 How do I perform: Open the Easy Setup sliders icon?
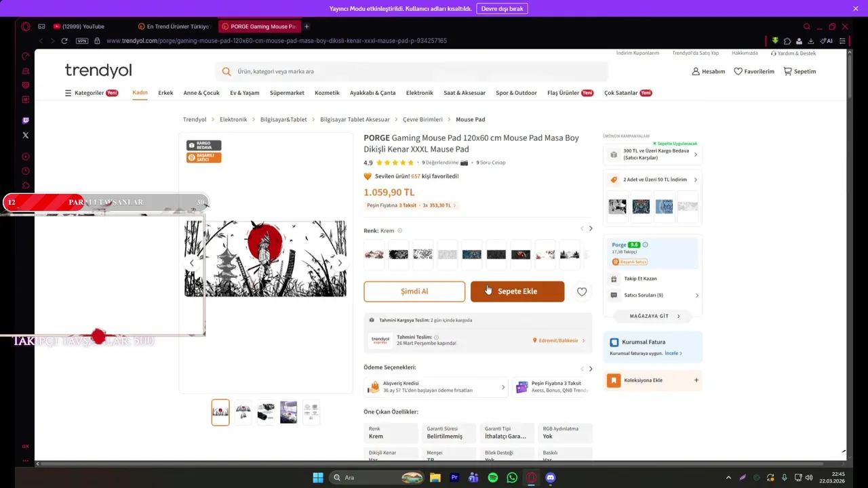842,41
